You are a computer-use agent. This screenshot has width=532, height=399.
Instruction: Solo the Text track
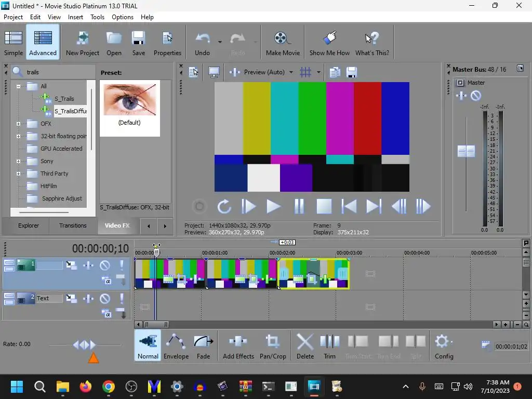coord(122,298)
